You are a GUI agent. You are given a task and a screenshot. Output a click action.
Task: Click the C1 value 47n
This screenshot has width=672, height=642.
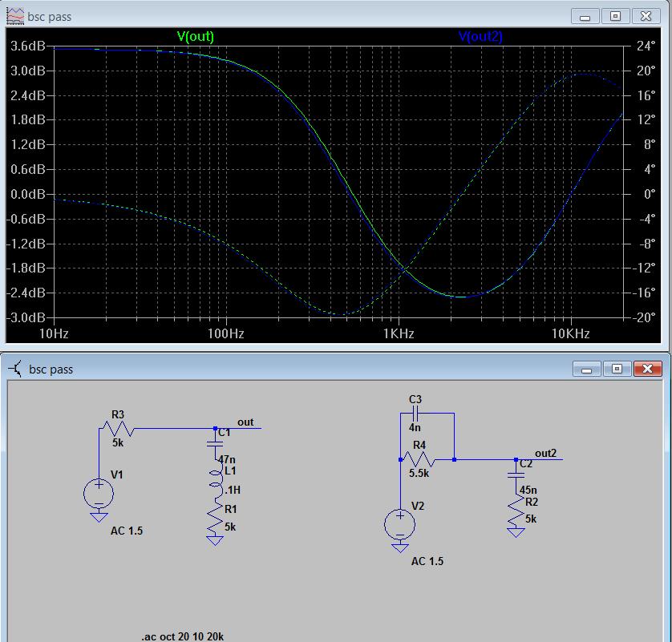(x=227, y=459)
